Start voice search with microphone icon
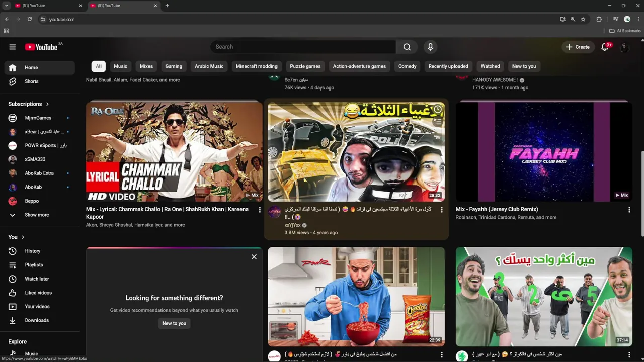644x362 pixels. coord(430,47)
